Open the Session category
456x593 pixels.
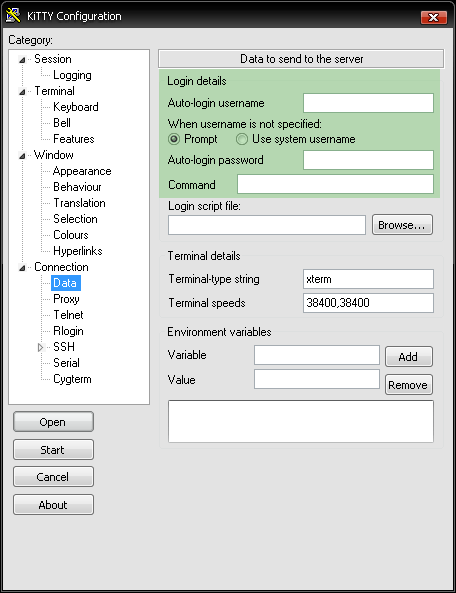tap(53, 59)
